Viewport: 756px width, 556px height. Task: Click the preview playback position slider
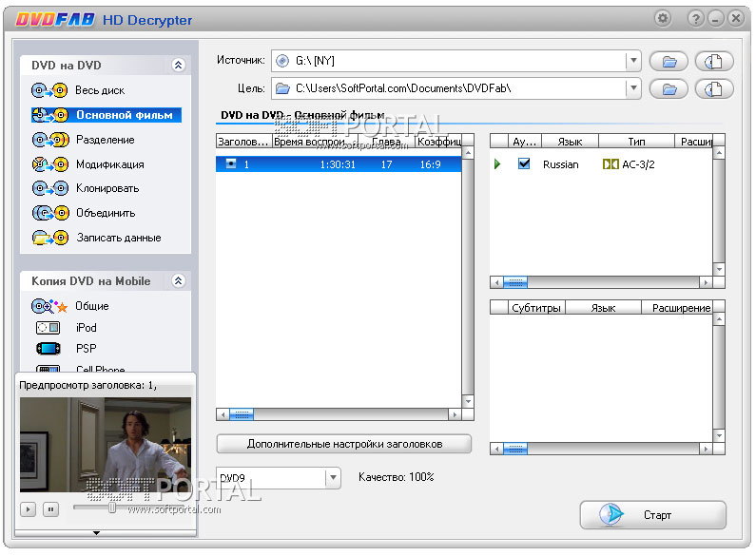point(112,508)
